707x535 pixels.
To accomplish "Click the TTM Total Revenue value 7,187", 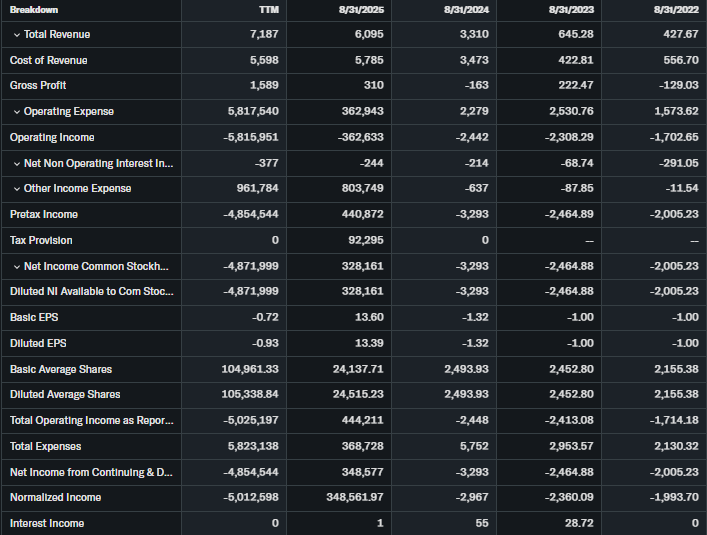I will point(263,35).
